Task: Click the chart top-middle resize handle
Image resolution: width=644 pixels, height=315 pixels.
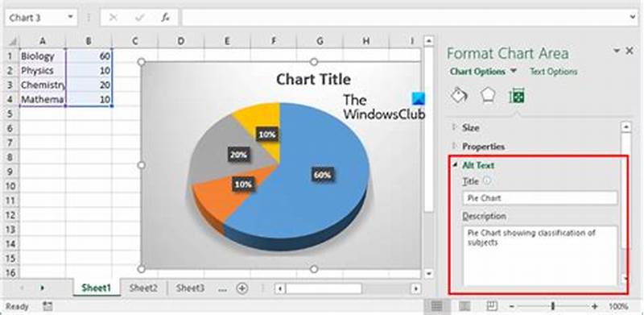Action: click(x=314, y=62)
